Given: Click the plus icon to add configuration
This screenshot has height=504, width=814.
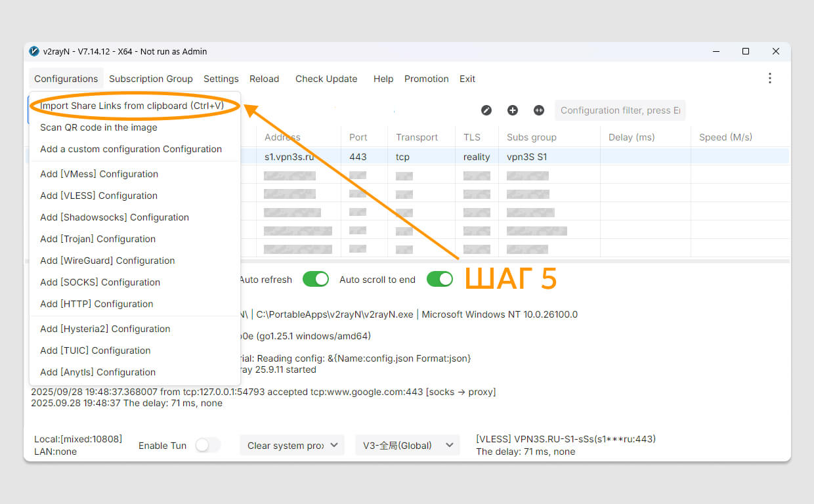Looking at the screenshot, I should coord(513,110).
